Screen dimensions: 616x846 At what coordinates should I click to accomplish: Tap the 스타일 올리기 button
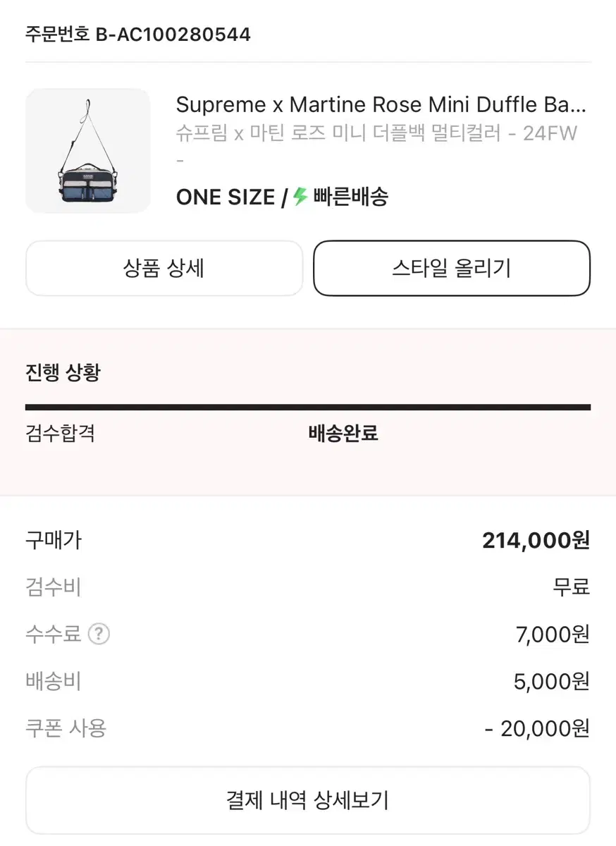pyautogui.click(x=452, y=268)
